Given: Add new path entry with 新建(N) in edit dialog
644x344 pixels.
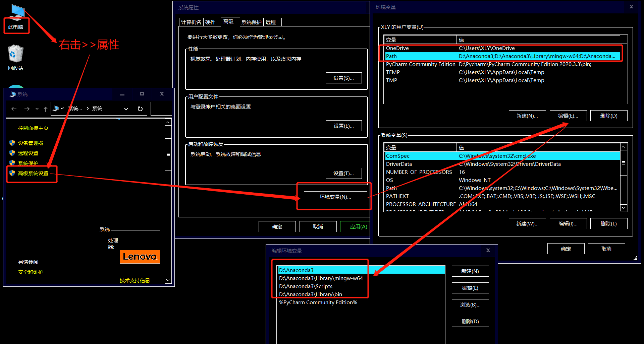Looking at the screenshot, I should point(470,271).
